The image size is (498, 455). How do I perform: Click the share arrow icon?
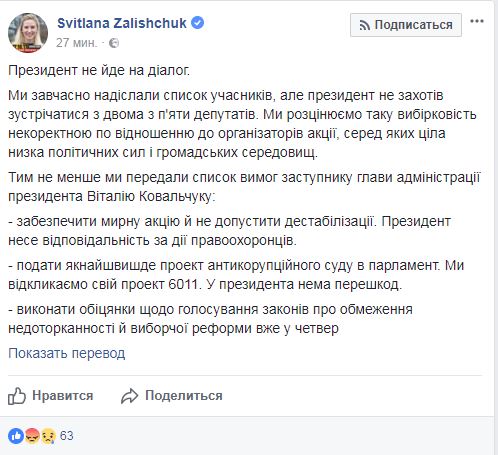pyautogui.click(x=129, y=396)
